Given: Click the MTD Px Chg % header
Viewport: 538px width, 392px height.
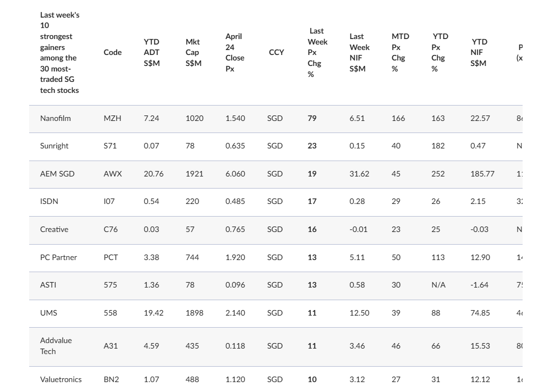Looking at the screenshot, I should [x=400, y=52].
